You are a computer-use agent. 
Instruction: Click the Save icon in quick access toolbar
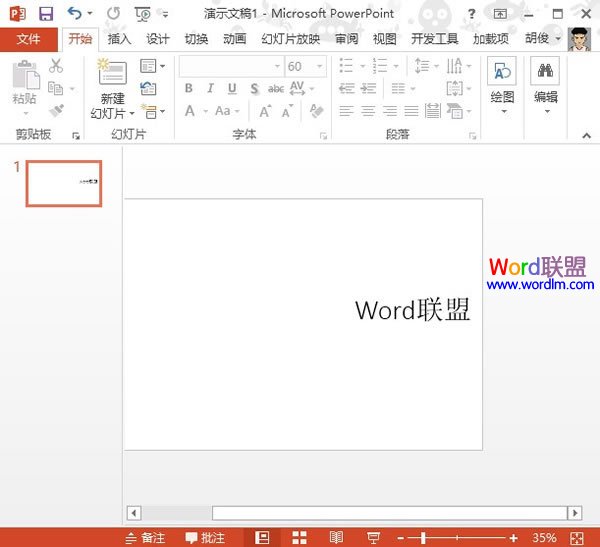click(x=46, y=14)
